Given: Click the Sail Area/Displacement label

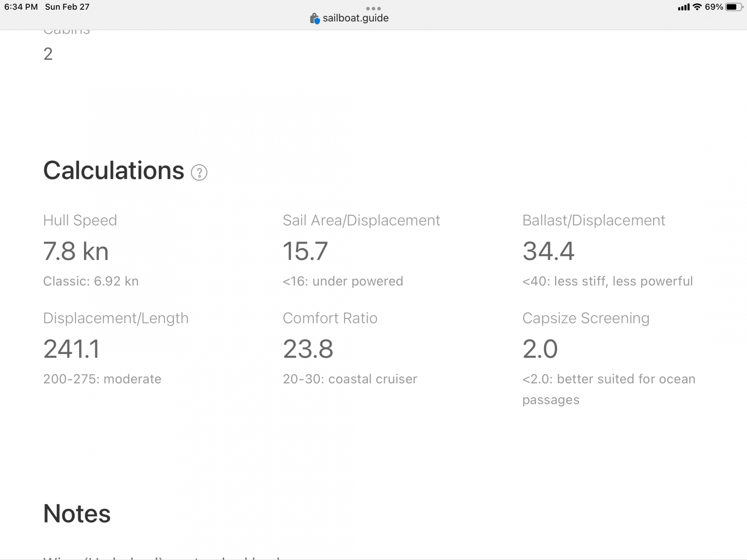Looking at the screenshot, I should [x=361, y=220].
